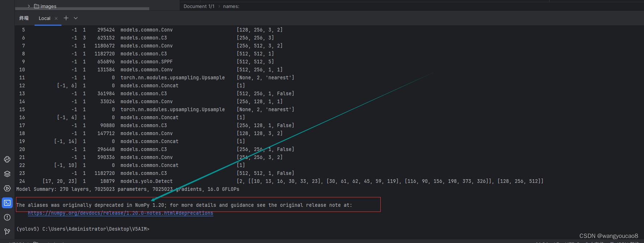
Task: Click the 终端 terminal panel title
Action: coord(24,18)
